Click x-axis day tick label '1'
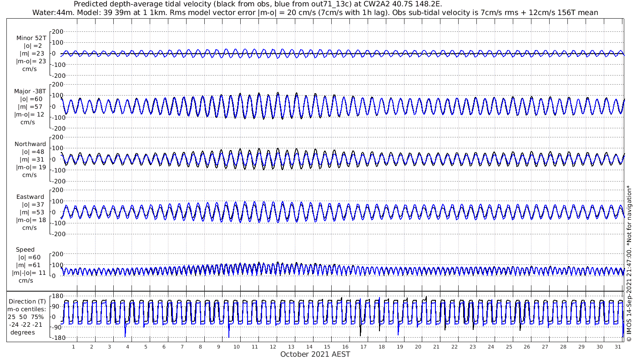The height and width of the screenshot is (364, 637). tap(73, 346)
